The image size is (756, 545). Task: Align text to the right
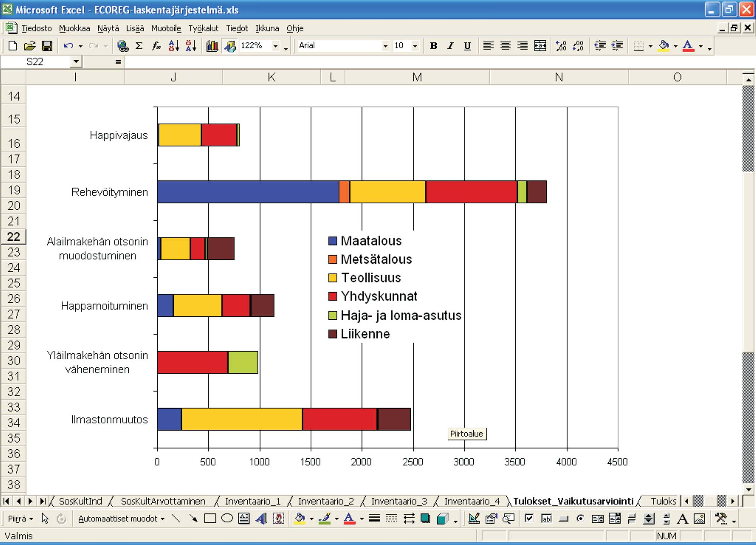(x=522, y=46)
